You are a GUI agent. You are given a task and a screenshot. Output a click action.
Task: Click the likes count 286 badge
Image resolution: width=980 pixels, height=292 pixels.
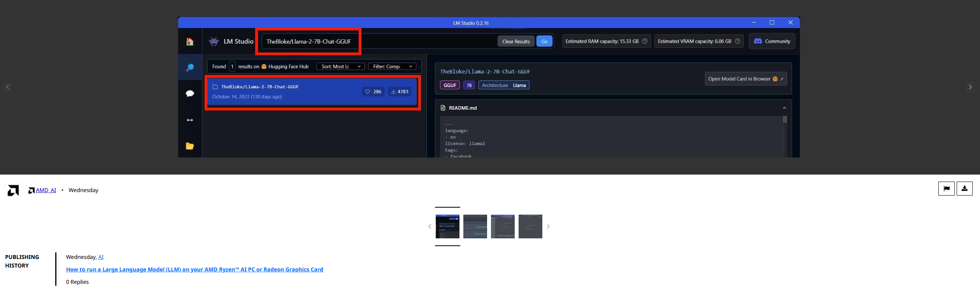[373, 92]
